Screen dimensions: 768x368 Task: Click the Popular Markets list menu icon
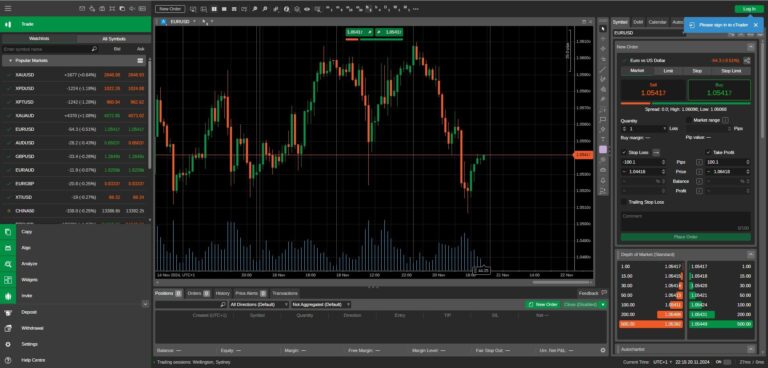(x=140, y=61)
